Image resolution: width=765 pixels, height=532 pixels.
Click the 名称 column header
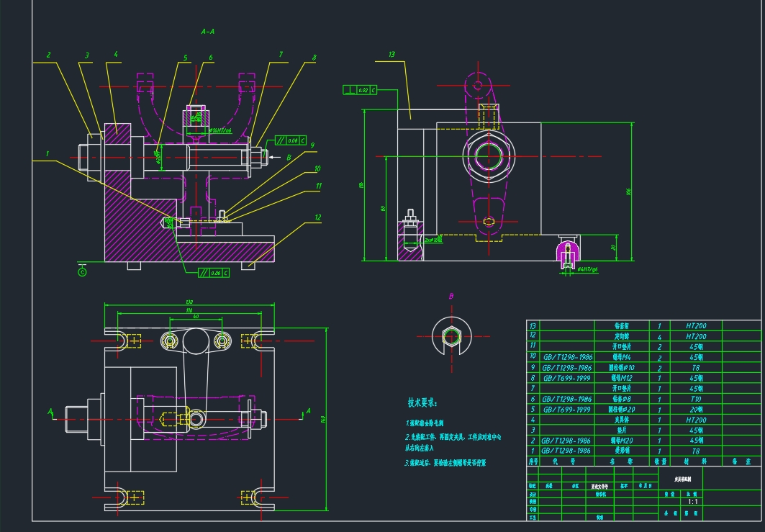621,461
